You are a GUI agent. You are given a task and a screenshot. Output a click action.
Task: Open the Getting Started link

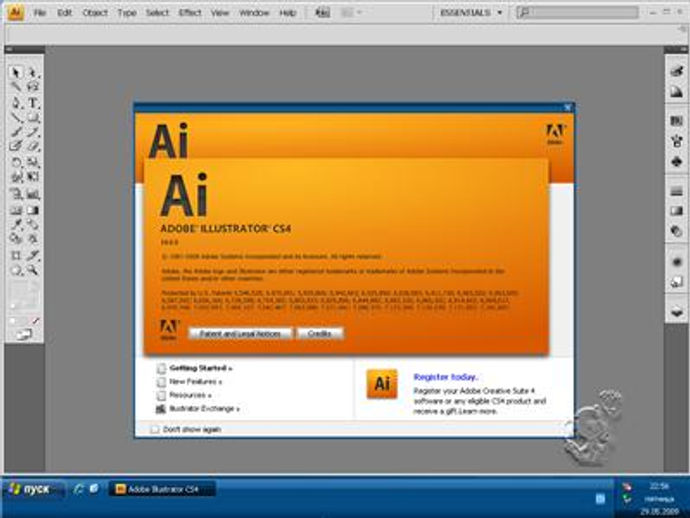pos(201,368)
